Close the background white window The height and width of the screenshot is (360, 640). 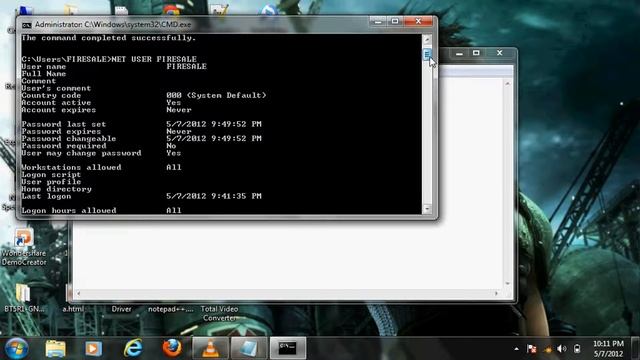(500, 53)
